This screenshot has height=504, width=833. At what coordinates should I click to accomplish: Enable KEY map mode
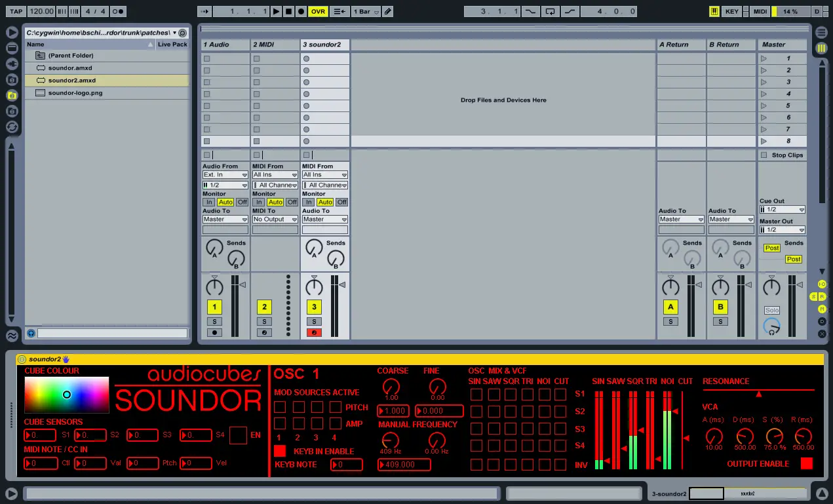click(x=732, y=11)
